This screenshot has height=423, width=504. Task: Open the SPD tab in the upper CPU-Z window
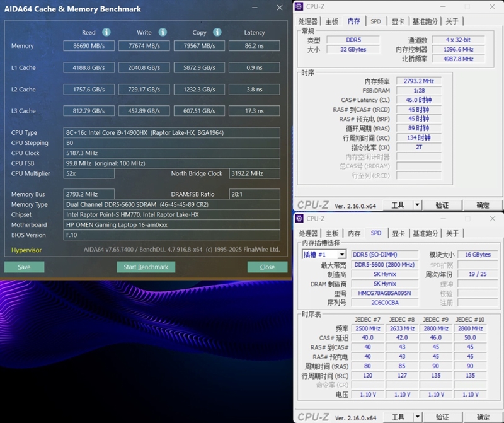click(377, 21)
